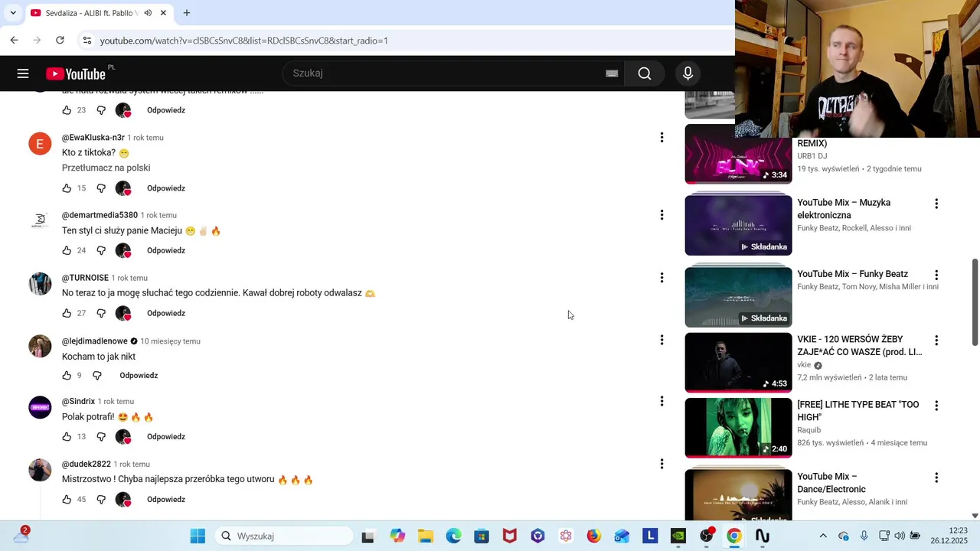
Task: Open options menu for @EwaKluska-n3r comment
Action: [661, 138]
